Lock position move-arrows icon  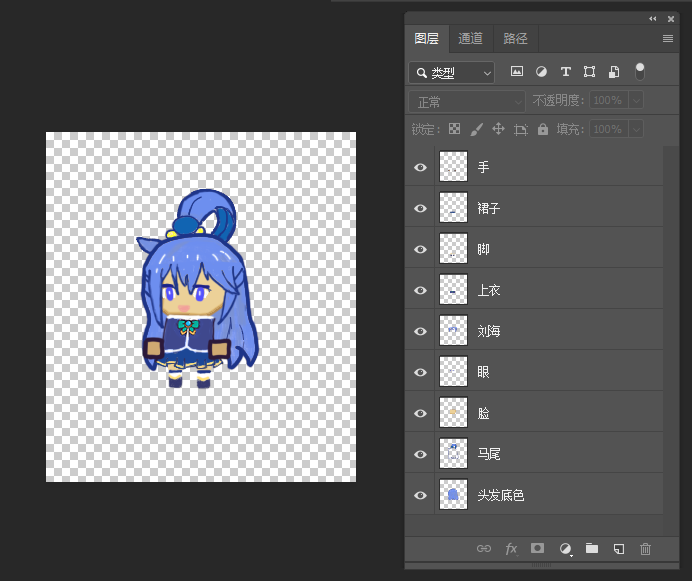tap(498, 129)
